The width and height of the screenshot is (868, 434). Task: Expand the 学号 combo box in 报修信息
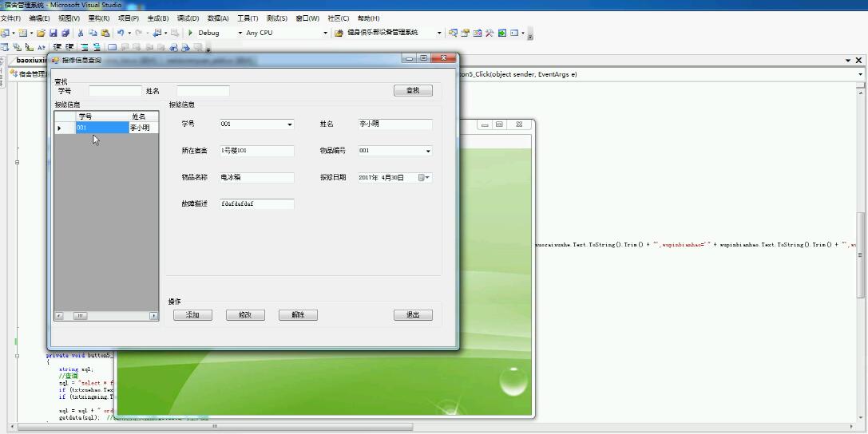(x=290, y=124)
